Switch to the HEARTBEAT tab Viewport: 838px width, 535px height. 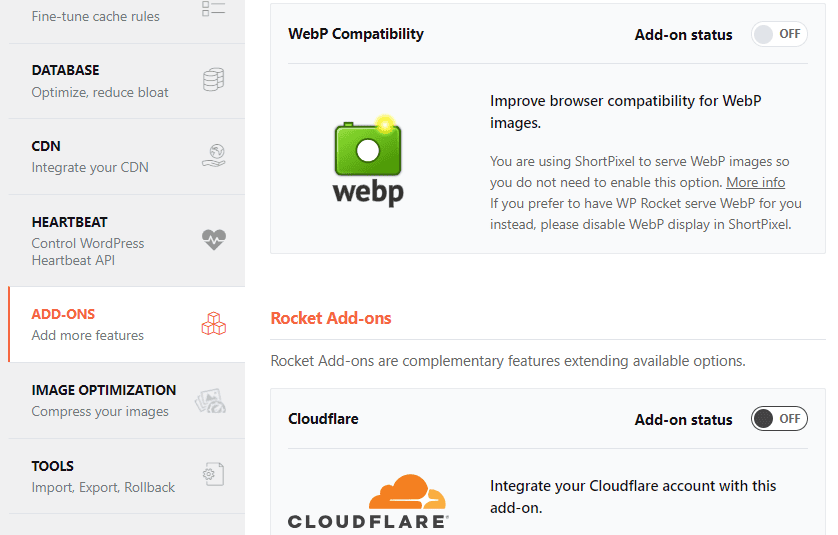click(127, 241)
